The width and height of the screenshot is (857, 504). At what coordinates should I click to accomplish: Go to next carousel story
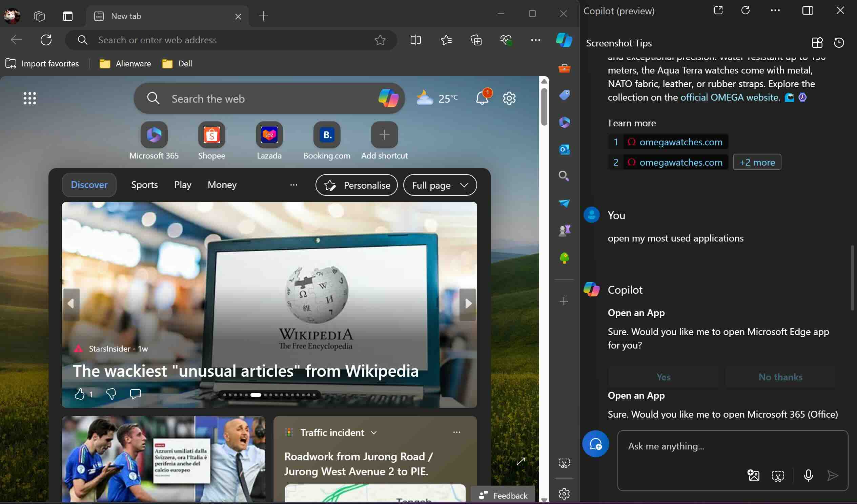click(468, 304)
